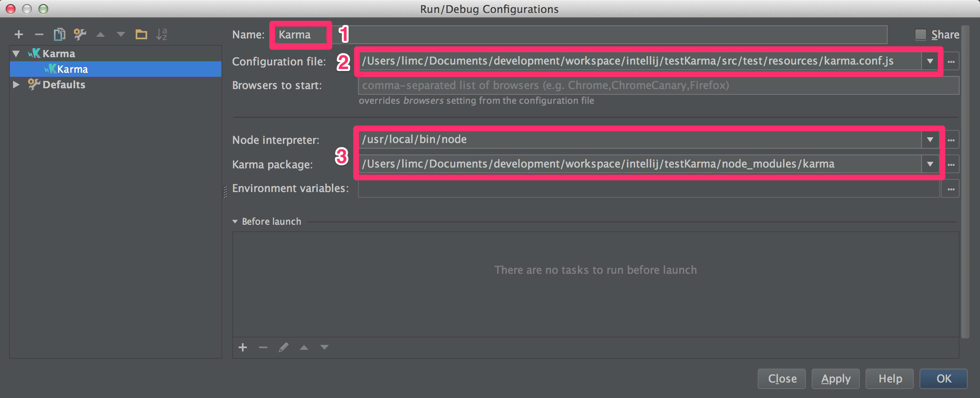980x398 pixels.
Task: Click the Node interpreter path field
Action: click(640, 140)
